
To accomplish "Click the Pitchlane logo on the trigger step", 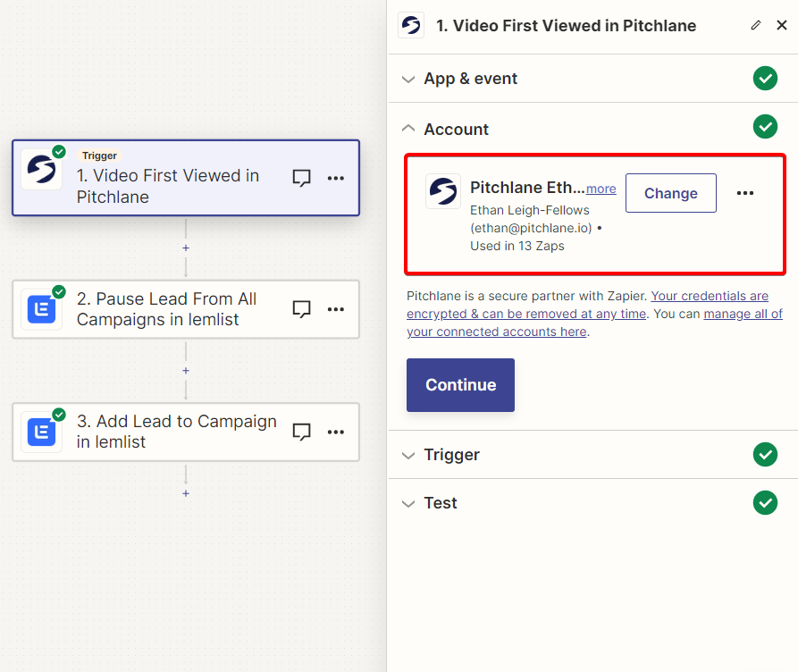I will click(41, 169).
